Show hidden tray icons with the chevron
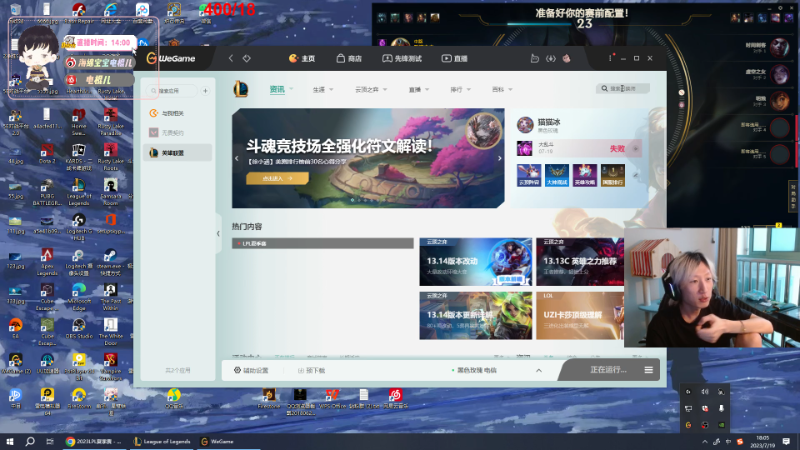800x450 pixels. [x=705, y=442]
